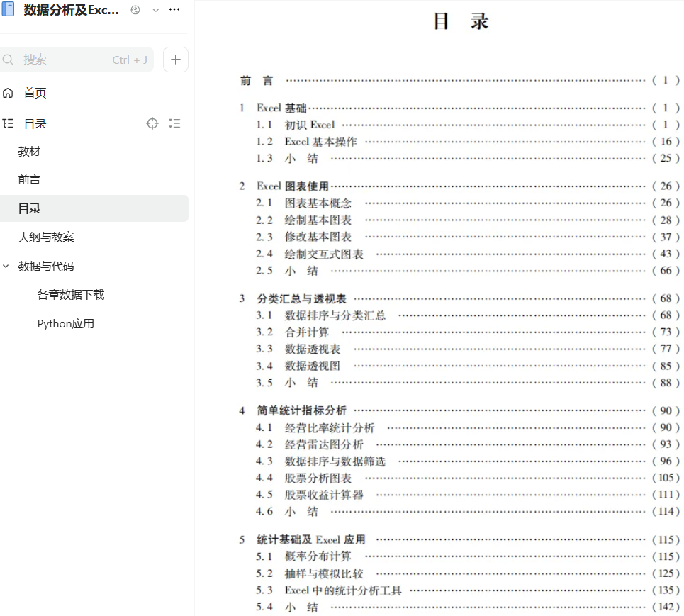Click entry '图表基本概念'

click(x=318, y=203)
